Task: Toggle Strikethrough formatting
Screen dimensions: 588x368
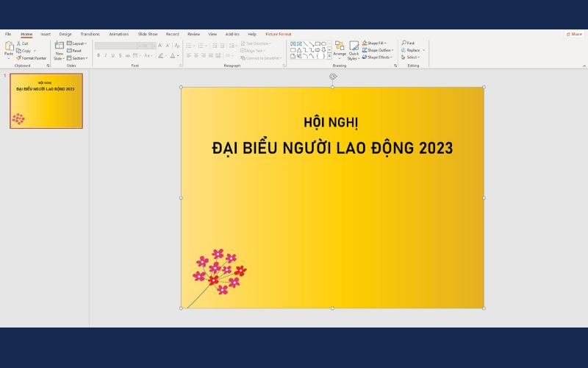Action: tap(127, 56)
